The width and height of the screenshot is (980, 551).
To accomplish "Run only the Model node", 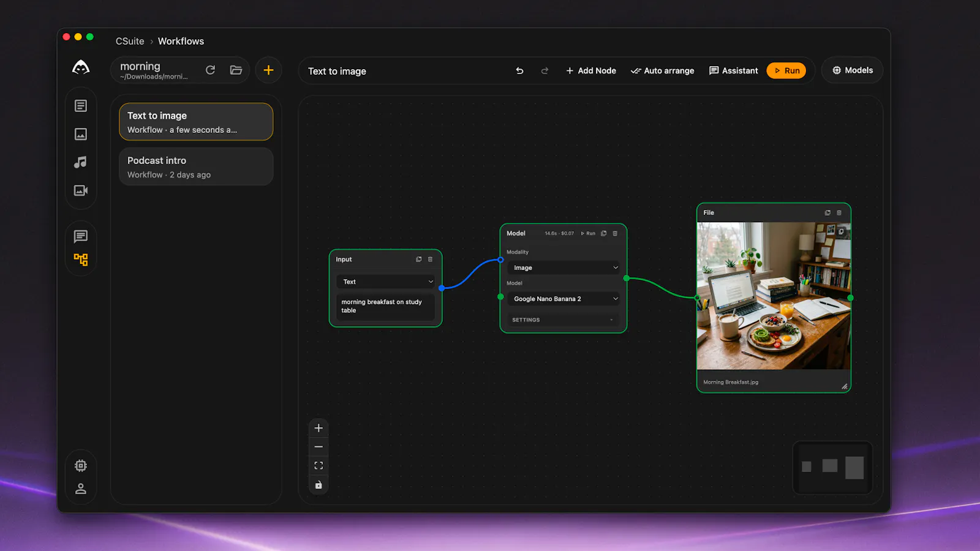I will click(x=588, y=233).
